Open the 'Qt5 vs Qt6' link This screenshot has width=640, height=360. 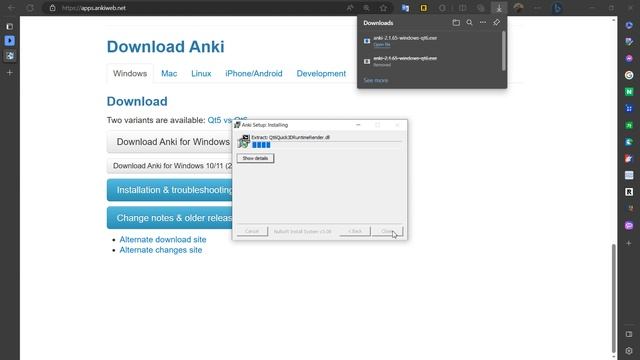click(x=227, y=120)
